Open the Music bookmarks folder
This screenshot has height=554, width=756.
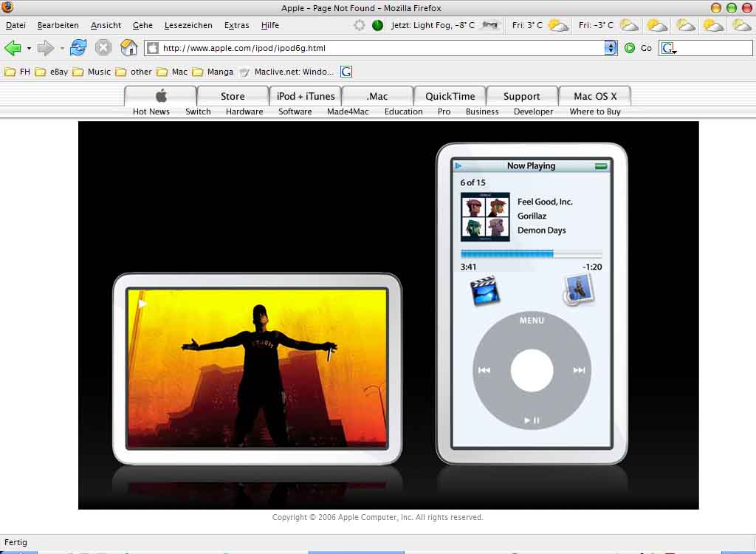pyautogui.click(x=92, y=72)
